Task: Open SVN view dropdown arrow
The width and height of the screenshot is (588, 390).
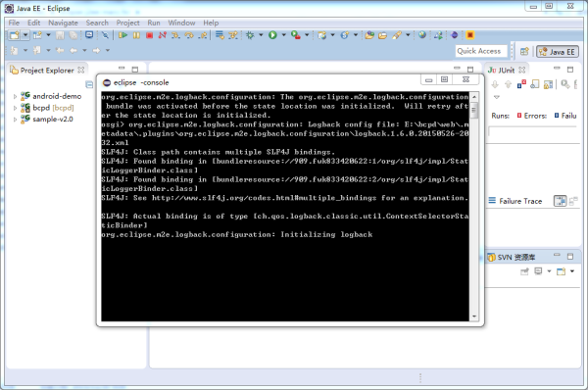Action: (572, 271)
